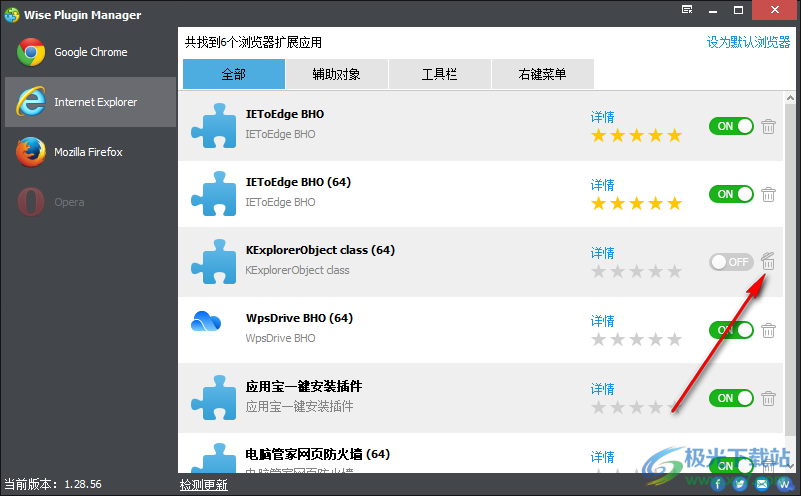
Task: Enable KExplorerObject class (64) toggle
Action: tap(731, 262)
